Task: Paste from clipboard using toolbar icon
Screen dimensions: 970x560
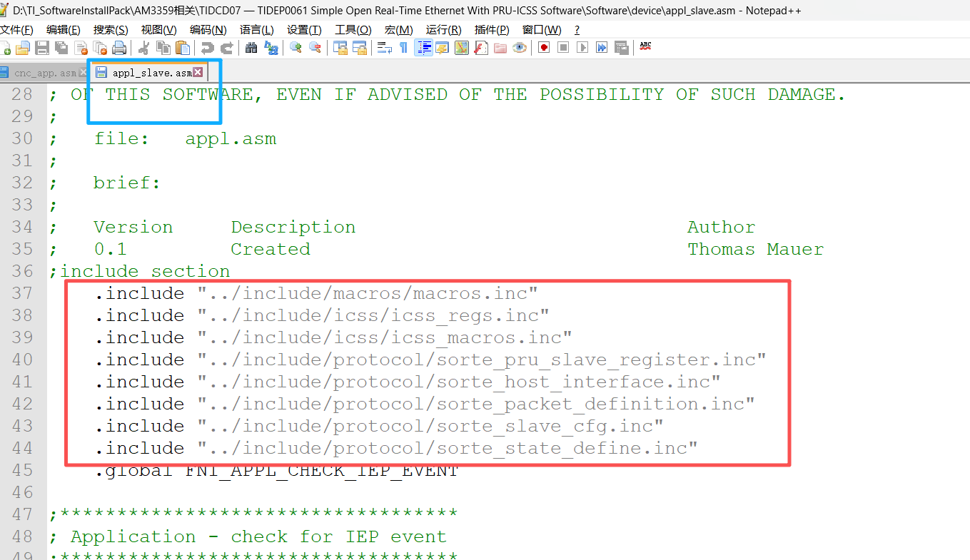Action: click(183, 48)
